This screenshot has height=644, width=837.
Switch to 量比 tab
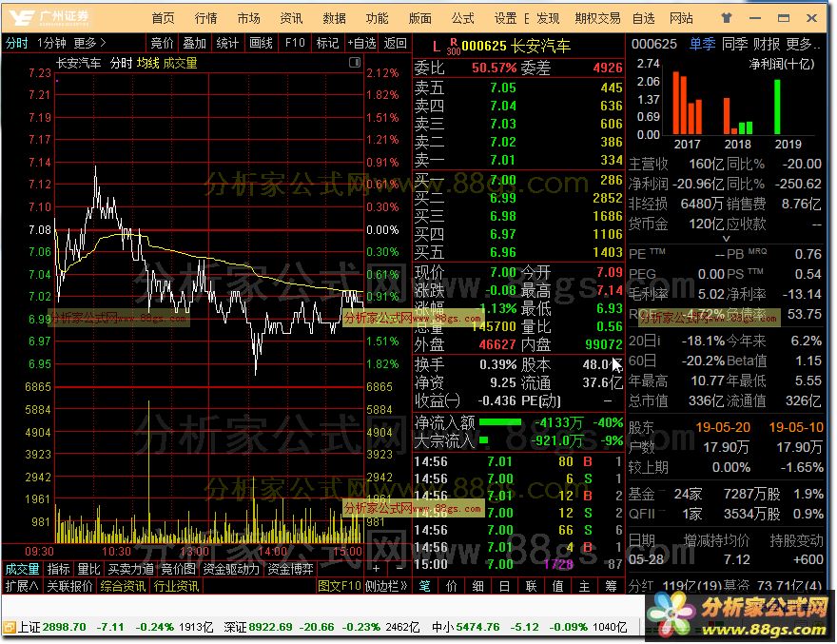tap(88, 569)
